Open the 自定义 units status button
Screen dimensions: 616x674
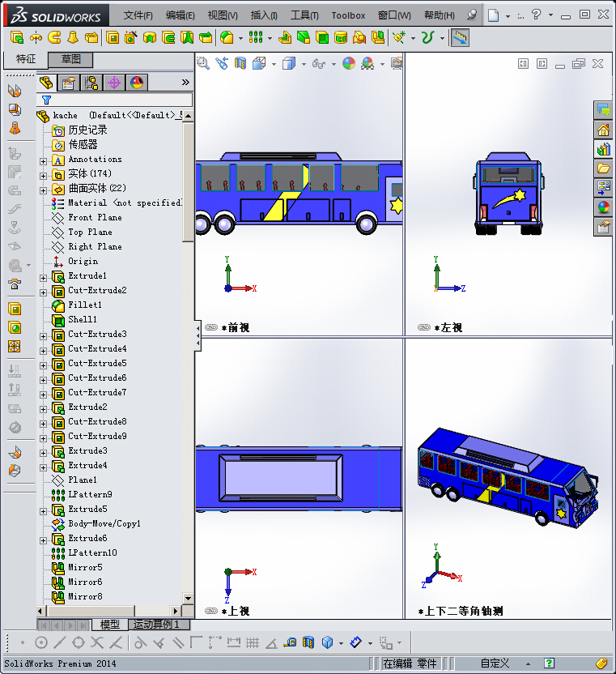[x=495, y=663]
